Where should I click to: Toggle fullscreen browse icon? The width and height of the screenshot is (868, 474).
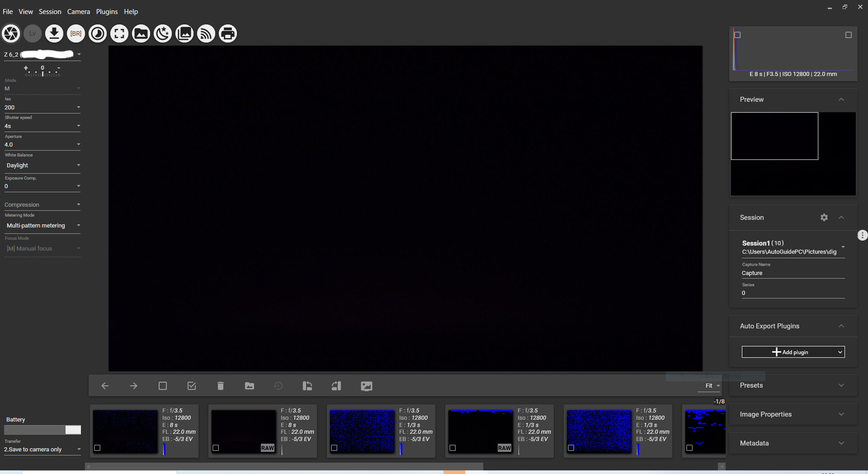(x=119, y=33)
